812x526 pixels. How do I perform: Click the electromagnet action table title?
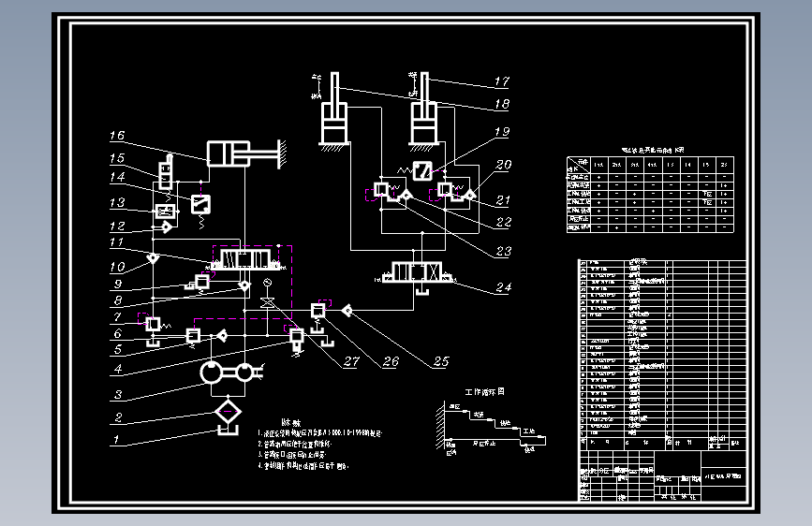(653, 150)
